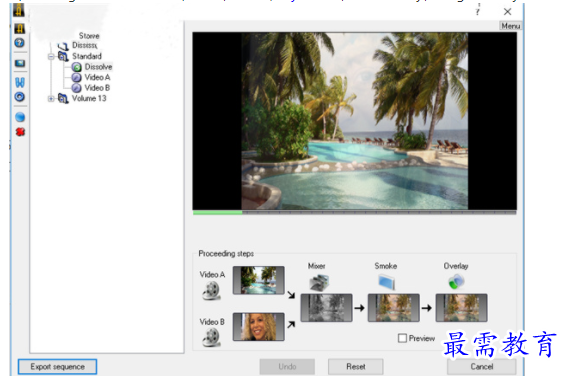Viewport: 565px width, 376px height.
Task: Click the red cross icon in the sidebar
Action: coord(20,132)
